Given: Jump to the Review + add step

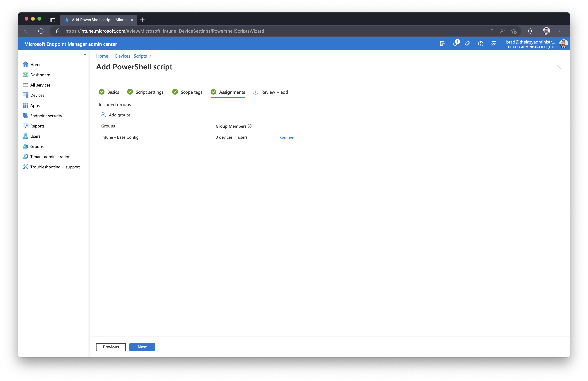Looking at the screenshot, I should coord(270,92).
